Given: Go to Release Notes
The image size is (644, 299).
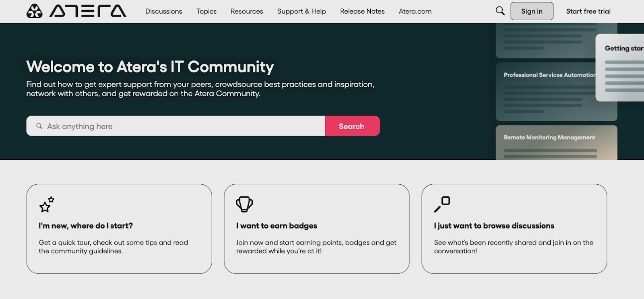Looking at the screenshot, I should (362, 11).
